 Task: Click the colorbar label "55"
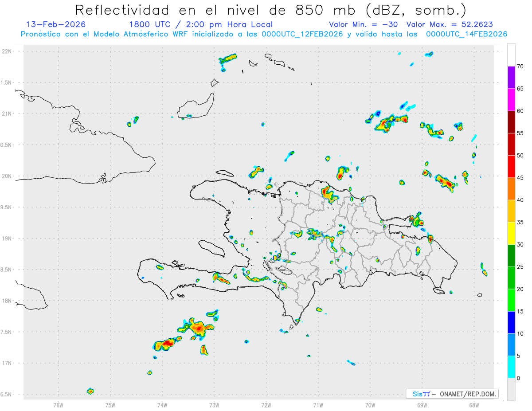tap(520, 133)
